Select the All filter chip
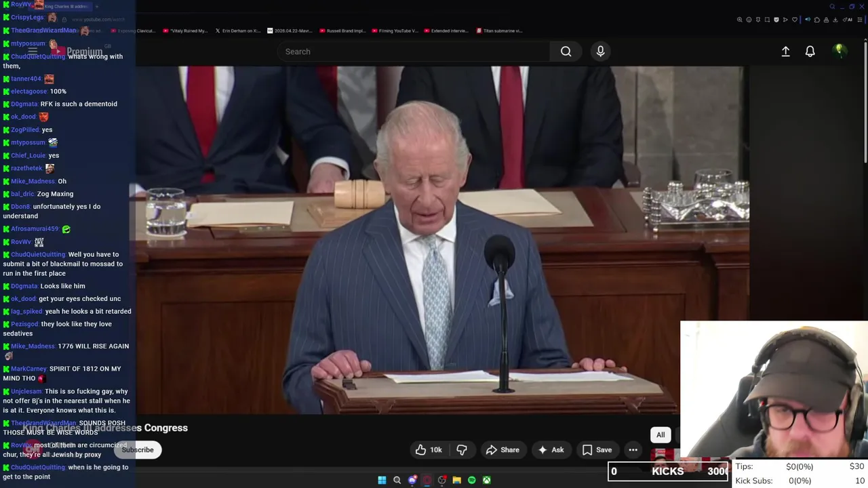The height and width of the screenshot is (488, 868). point(660,434)
